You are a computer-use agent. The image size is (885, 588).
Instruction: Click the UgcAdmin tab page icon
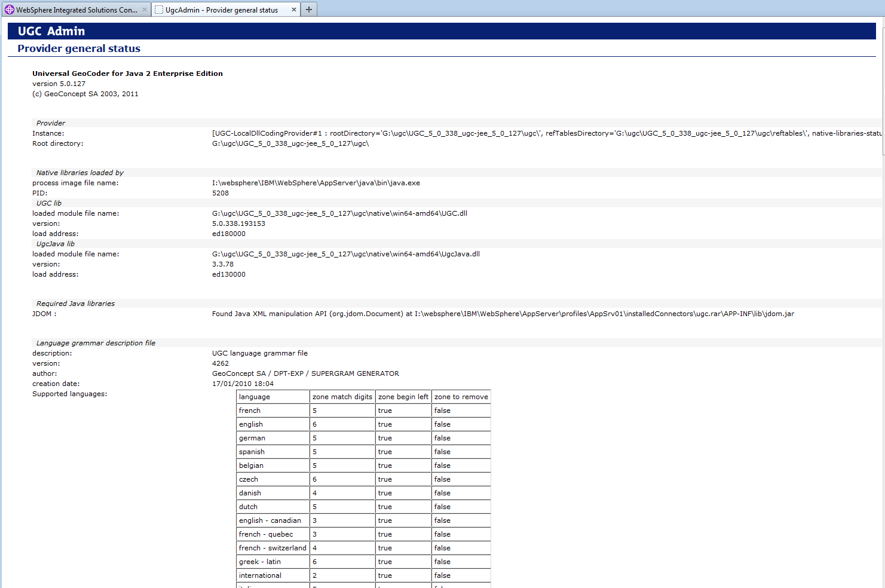click(159, 10)
